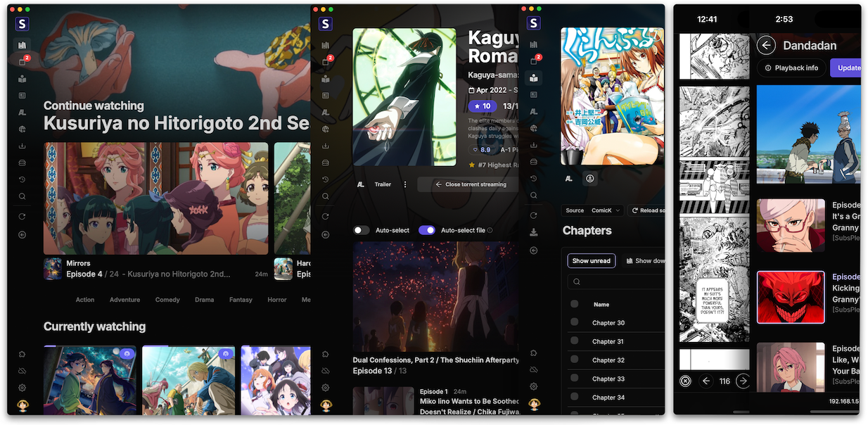The width and height of the screenshot is (868, 425).
Task: Open the ComicK source dropdown
Action: click(x=605, y=210)
